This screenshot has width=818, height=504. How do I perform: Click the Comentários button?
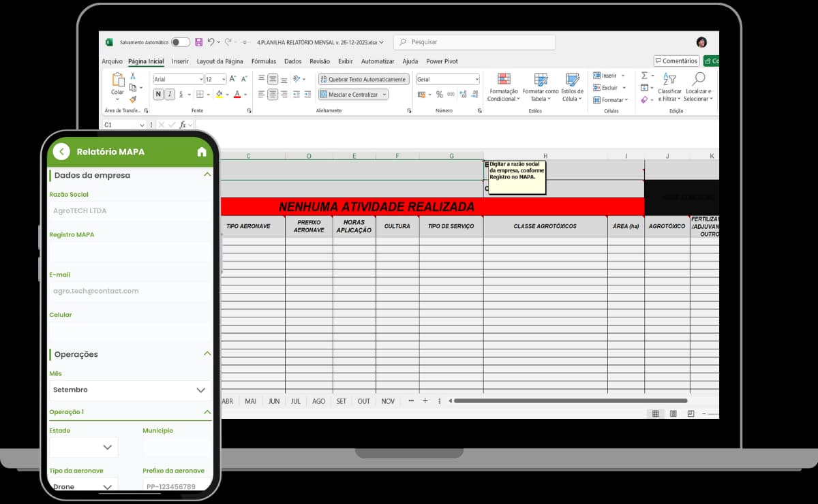(676, 61)
